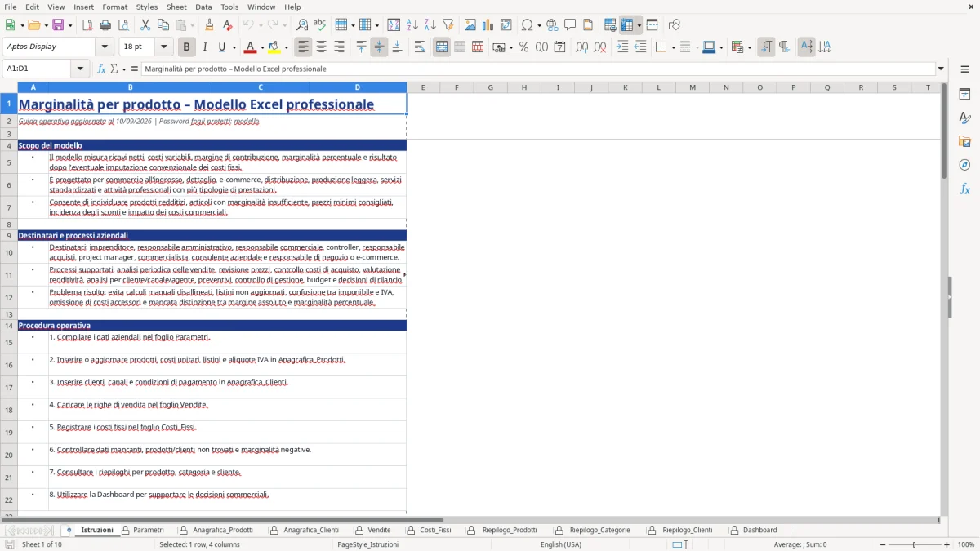Click the formula input line
Image resolution: width=980 pixels, height=551 pixels.
pos(538,69)
